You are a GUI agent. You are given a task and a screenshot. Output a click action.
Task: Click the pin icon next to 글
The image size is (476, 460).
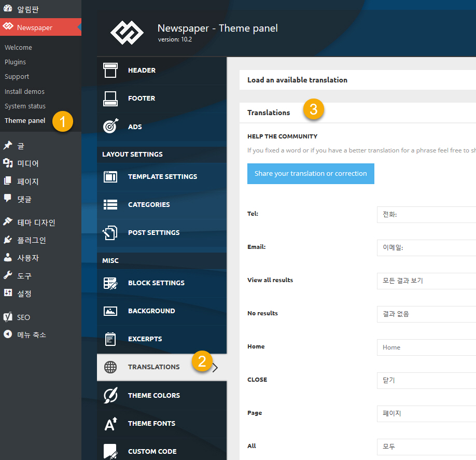(x=8, y=145)
